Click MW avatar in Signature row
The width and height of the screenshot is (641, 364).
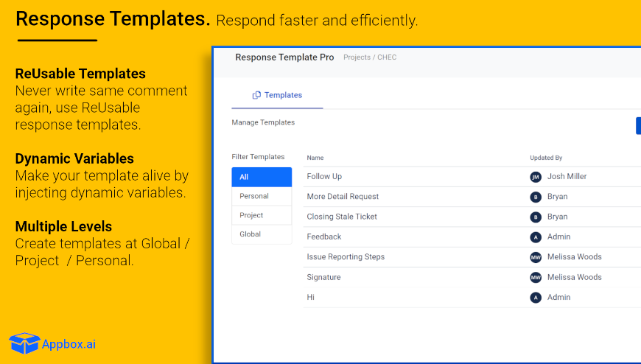(536, 277)
